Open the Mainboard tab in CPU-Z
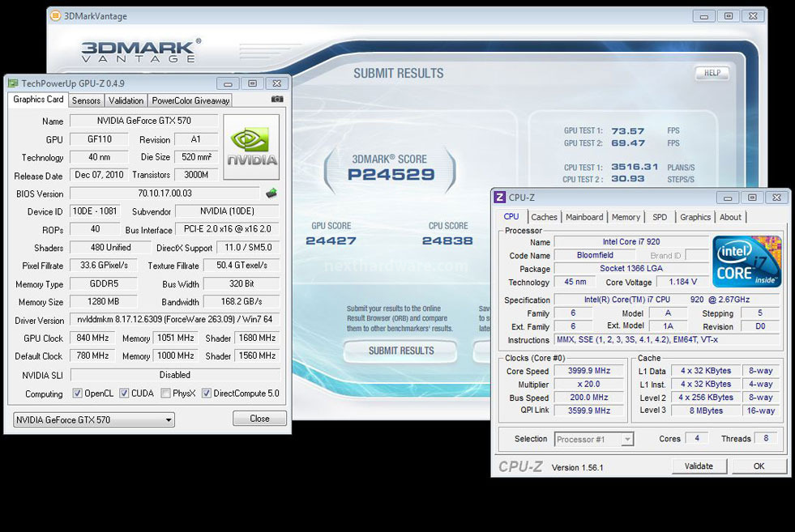 pyautogui.click(x=584, y=217)
